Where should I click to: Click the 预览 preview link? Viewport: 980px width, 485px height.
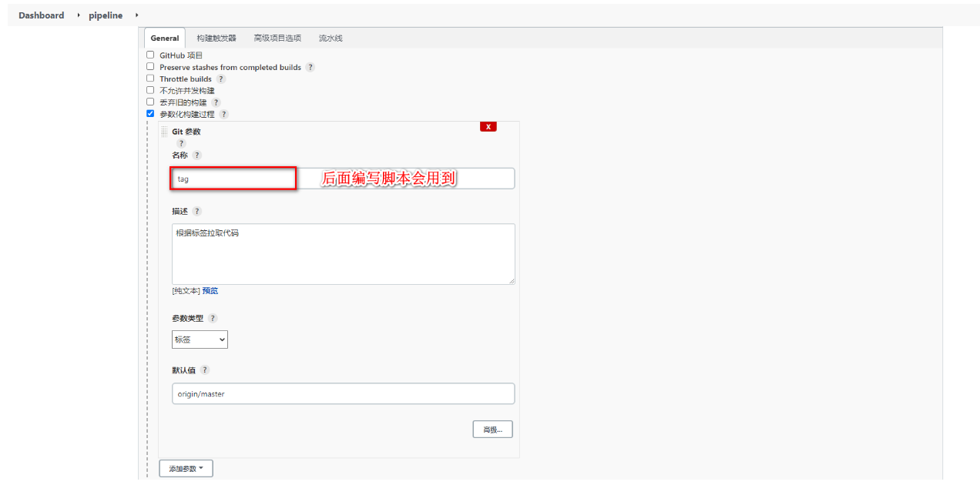210,291
